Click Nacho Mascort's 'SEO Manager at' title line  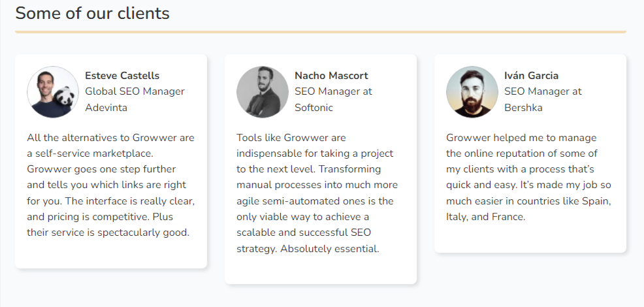(334, 91)
